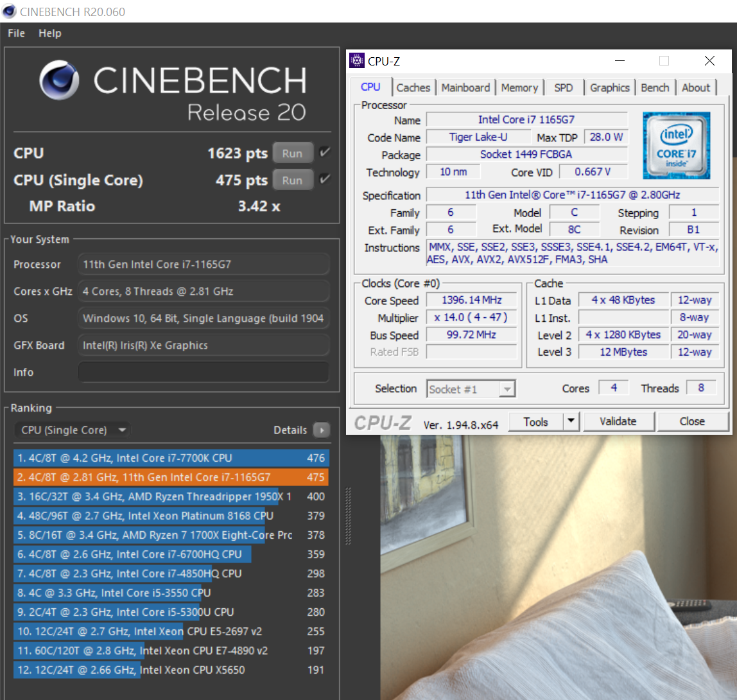Screen dimensions: 737x700
Task: Click the GFX Board field showing Iris Xe
Action: (204, 345)
